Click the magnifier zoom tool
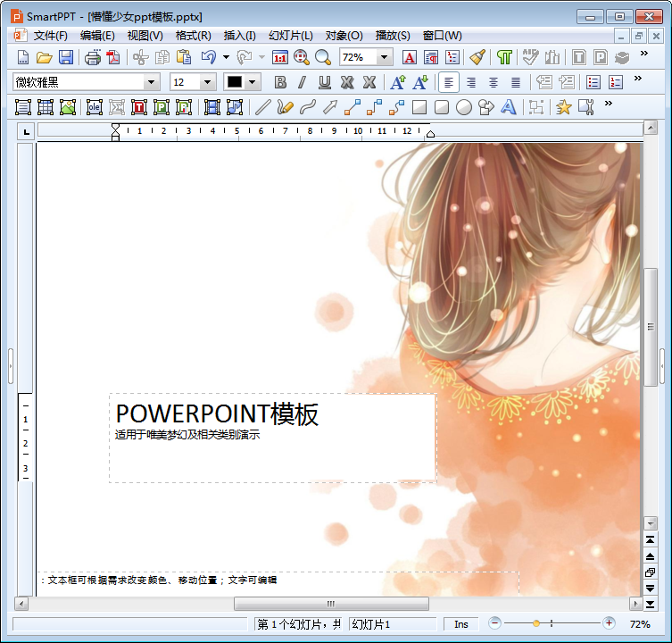Image resolution: width=672 pixels, height=643 pixels. pos(323,57)
